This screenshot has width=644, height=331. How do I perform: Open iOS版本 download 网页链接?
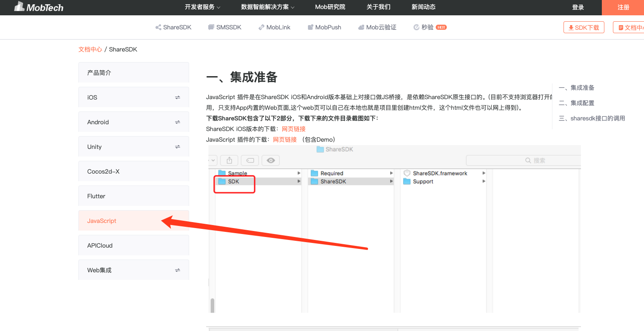(x=293, y=129)
